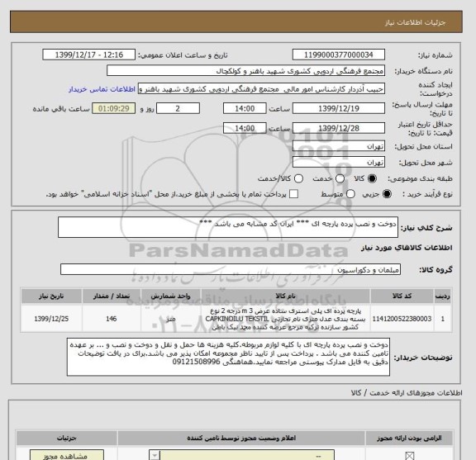Click the quantity cell 146

[x=111, y=319]
